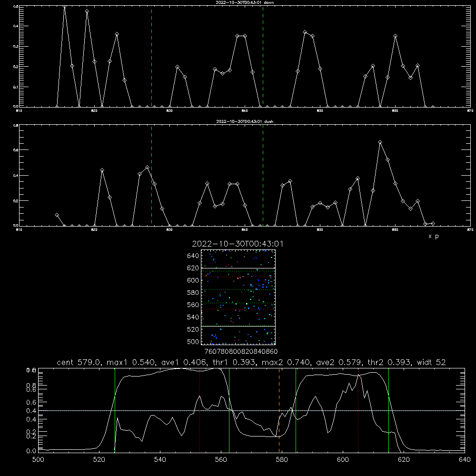Click the left green dashed line in the dusk plot
Viewport: 476px width, 476px height.
click(x=151, y=175)
